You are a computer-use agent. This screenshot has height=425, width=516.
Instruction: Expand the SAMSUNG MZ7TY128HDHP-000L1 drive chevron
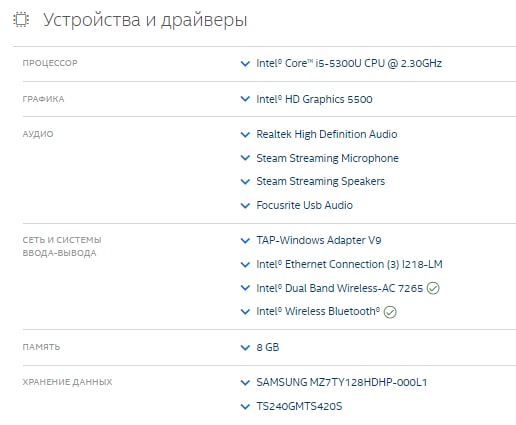click(245, 382)
